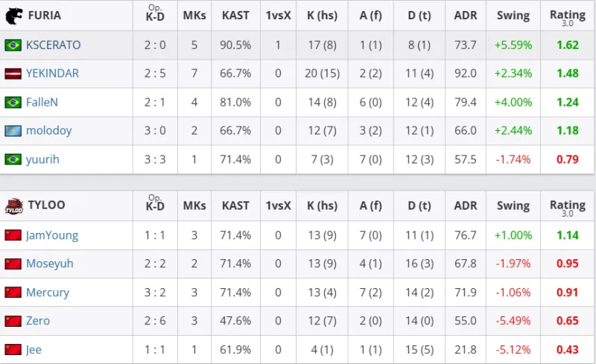Sort FURIA table by ADR column

click(x=465, y=16)
